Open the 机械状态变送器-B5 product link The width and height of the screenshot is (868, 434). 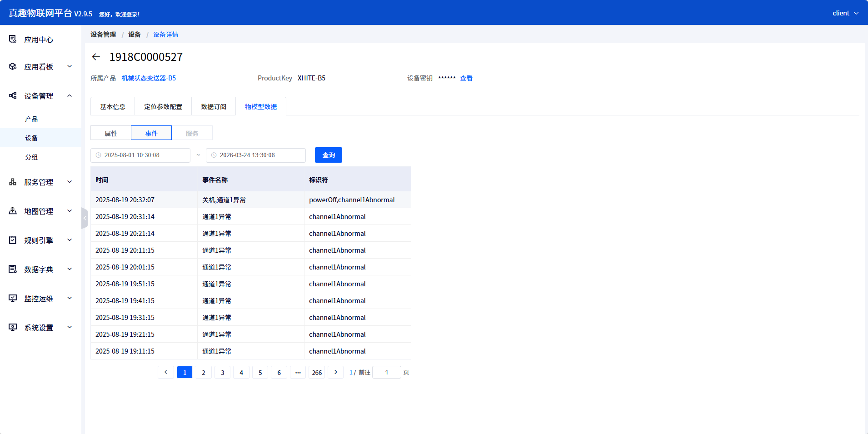coord(149,78)
